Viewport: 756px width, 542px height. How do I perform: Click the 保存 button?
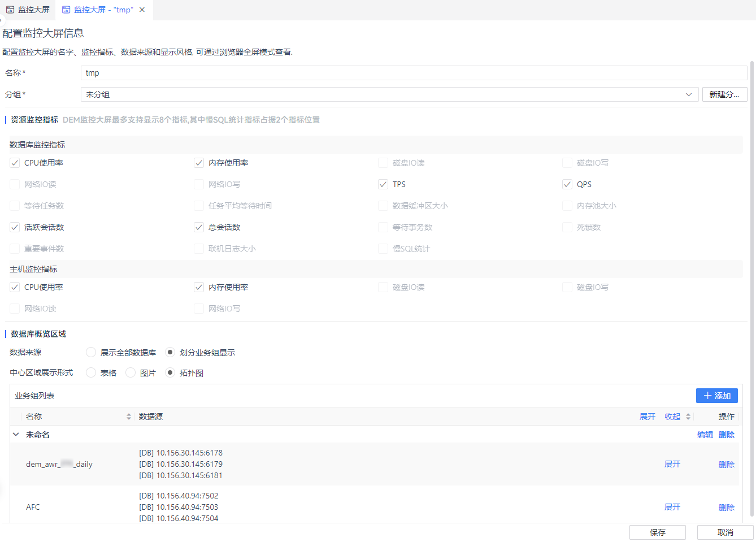658,532
